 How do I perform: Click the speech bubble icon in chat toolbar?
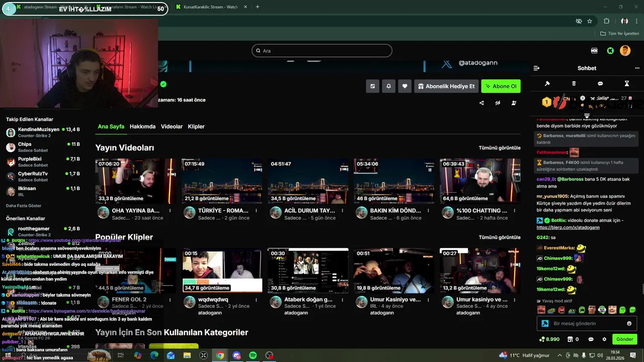tap(600, 83)
